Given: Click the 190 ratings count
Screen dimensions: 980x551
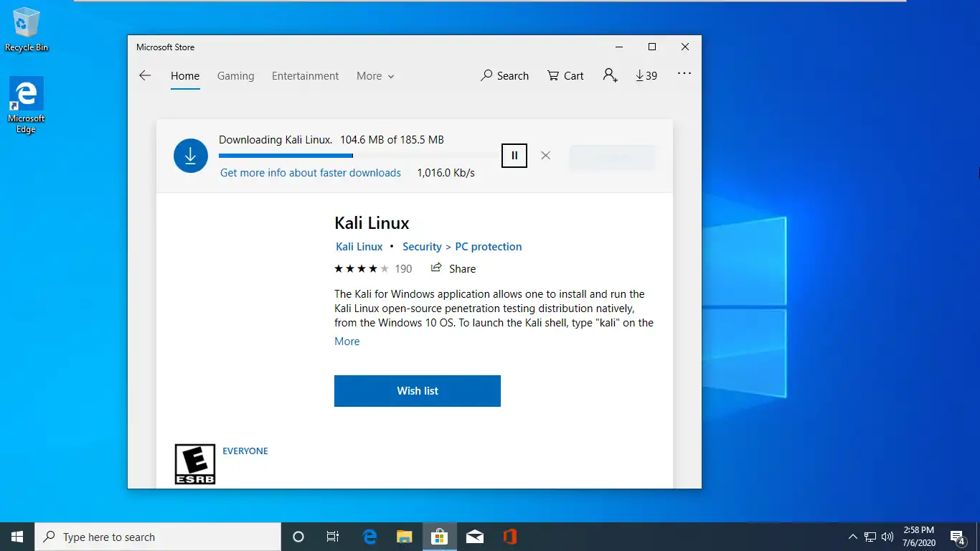Looking at the screenshot, I should point(404,268).
